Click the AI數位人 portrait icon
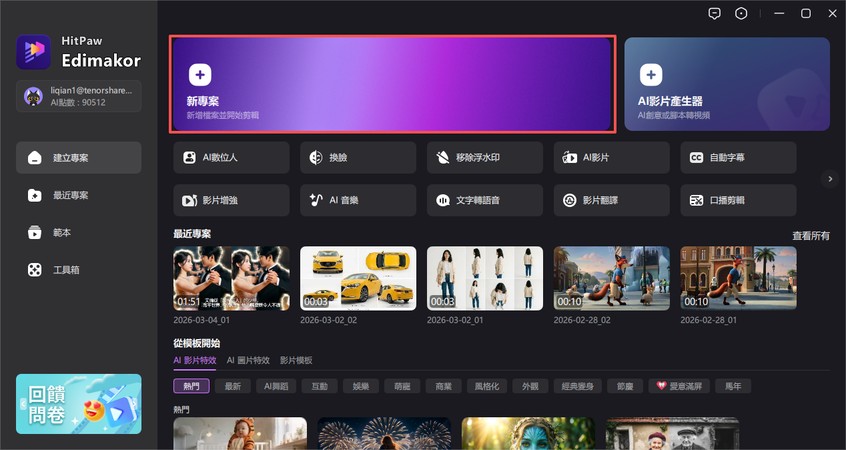 tap(189, 158)
